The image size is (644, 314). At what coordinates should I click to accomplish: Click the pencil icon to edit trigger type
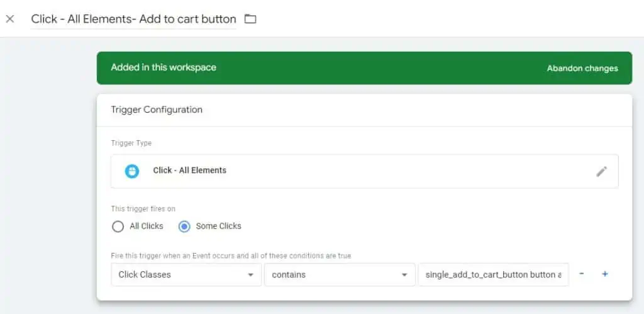(x=601, y=171)
